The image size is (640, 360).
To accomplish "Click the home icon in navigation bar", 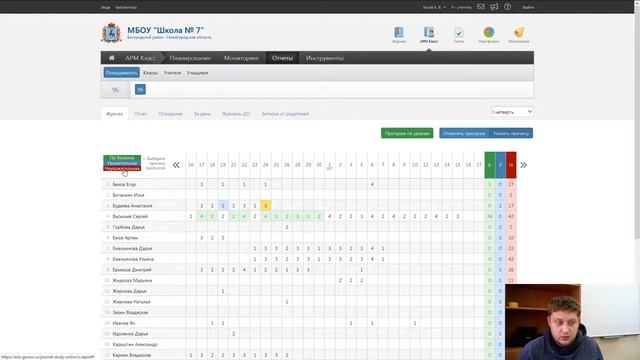I will point(111,58).
